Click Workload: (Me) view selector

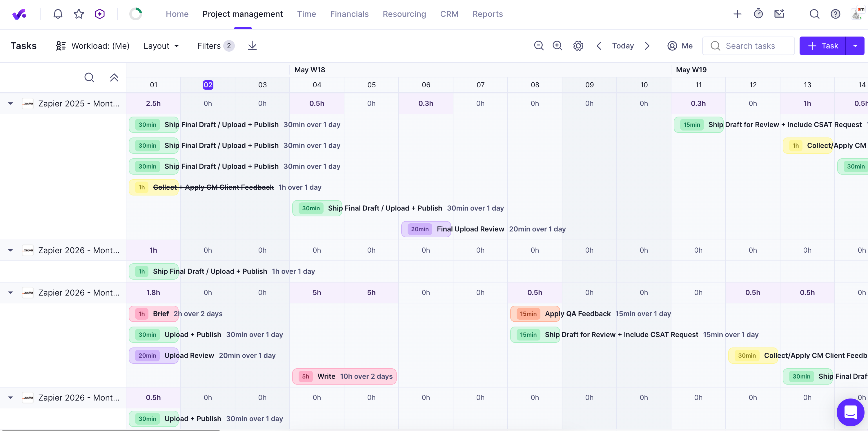click(x=92, y=46)
